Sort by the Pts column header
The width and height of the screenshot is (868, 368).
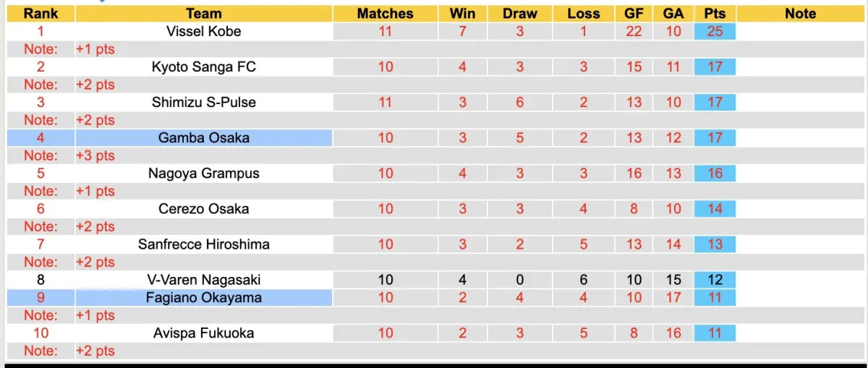715,14
